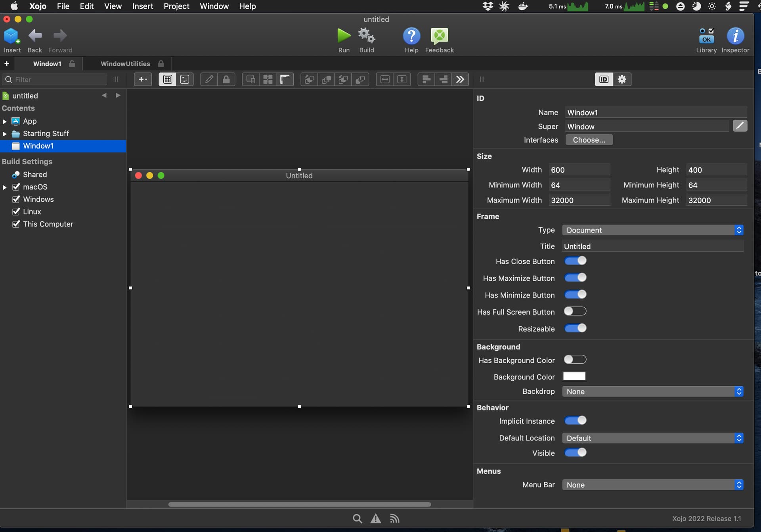Screen dimensions: 761x532
Task: Click the green Run arrow icon
Action: point(344,36)
